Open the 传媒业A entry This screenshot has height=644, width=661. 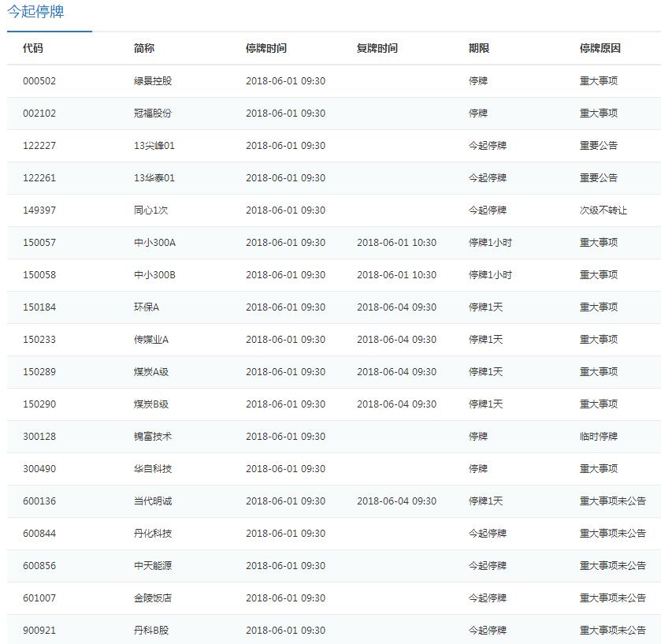[x=151, y=340]
